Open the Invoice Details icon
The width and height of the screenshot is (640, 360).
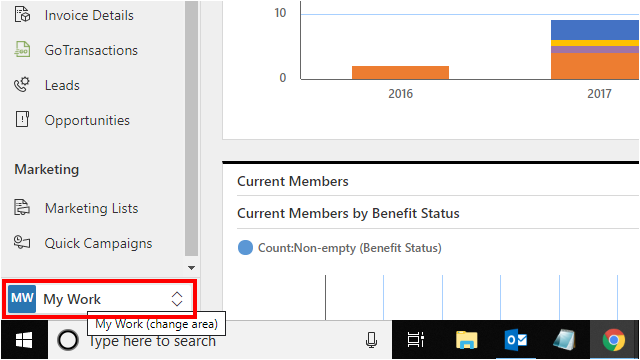tap(22, 14)
